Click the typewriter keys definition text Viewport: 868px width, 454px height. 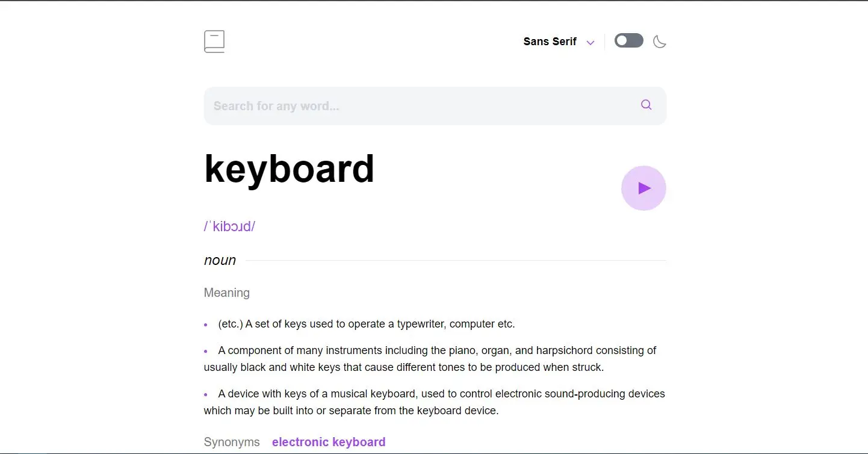click(367, 324)
